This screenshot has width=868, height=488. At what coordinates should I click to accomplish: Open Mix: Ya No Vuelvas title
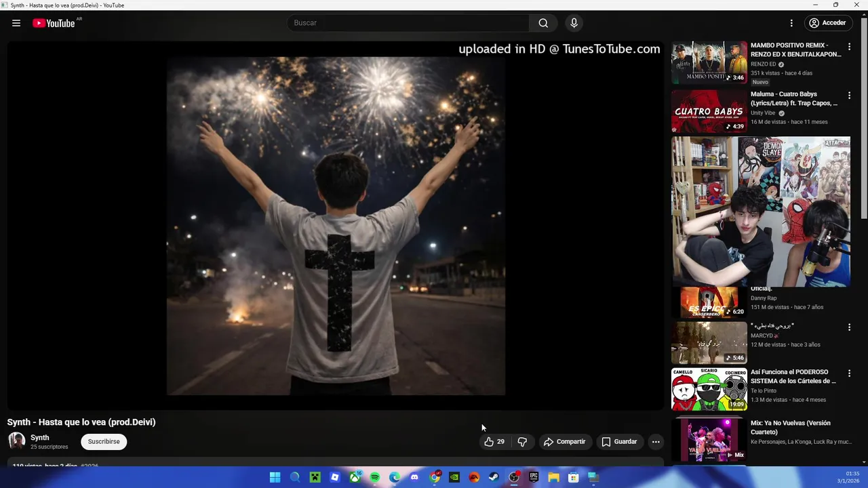pos(791,428)
